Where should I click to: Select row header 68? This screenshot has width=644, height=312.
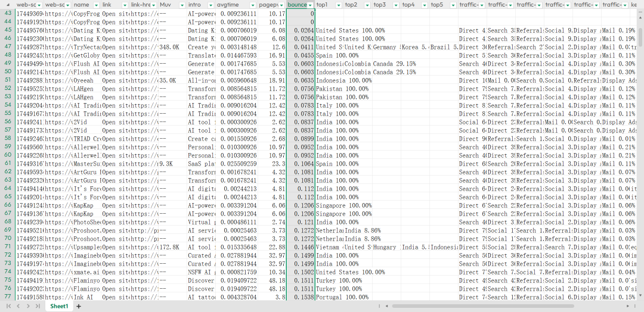tap(7, 222)
